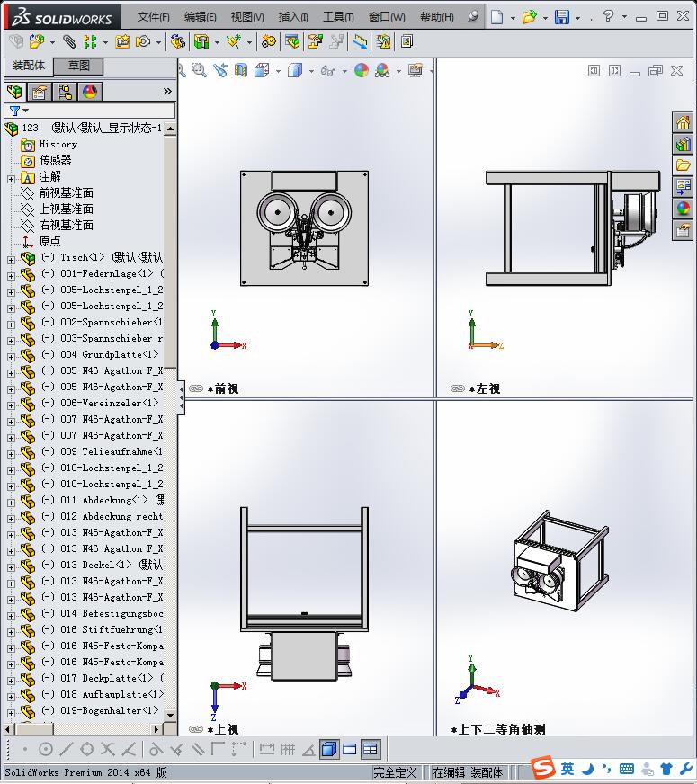The width and height of the screenshot is (697, 784).
Task: Toggle the link views icon beside 前视
Action: [196, 388]
